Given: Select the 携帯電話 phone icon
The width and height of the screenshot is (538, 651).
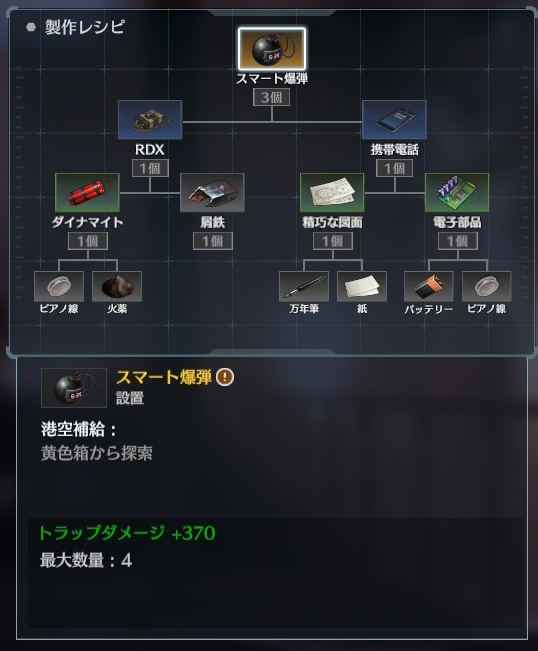Looking at the screenshot, I should click(x=394, y=120).
